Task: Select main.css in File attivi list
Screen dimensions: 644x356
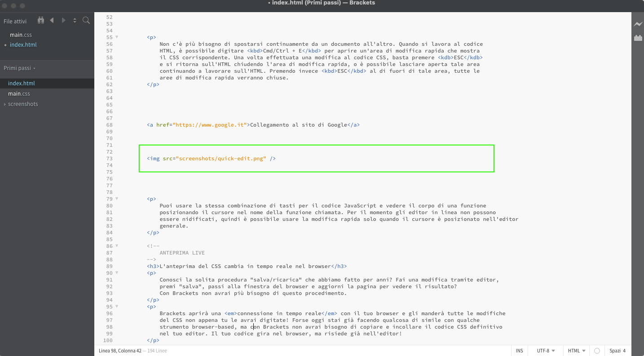Action: tap(21, 35)
